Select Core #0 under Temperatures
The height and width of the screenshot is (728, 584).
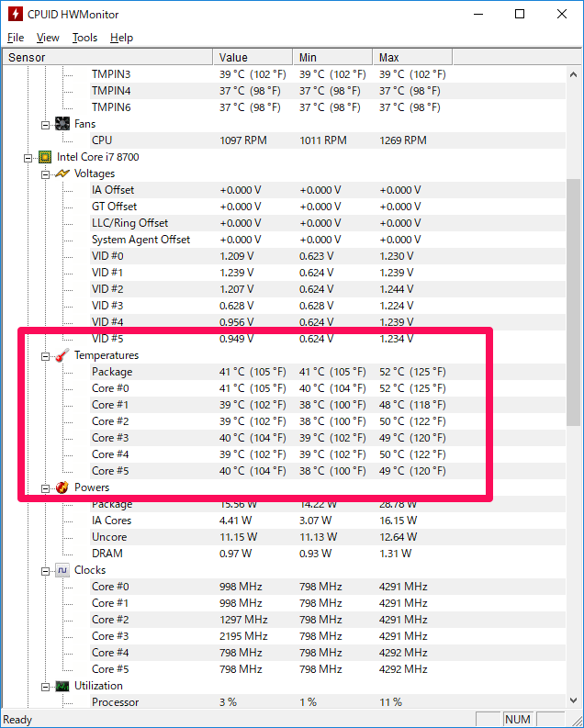[328, 388]
